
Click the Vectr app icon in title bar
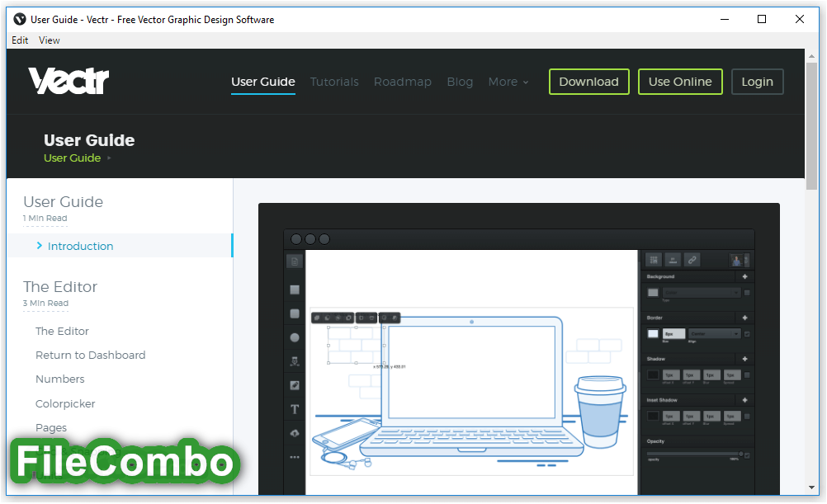(x=20, y=20)
